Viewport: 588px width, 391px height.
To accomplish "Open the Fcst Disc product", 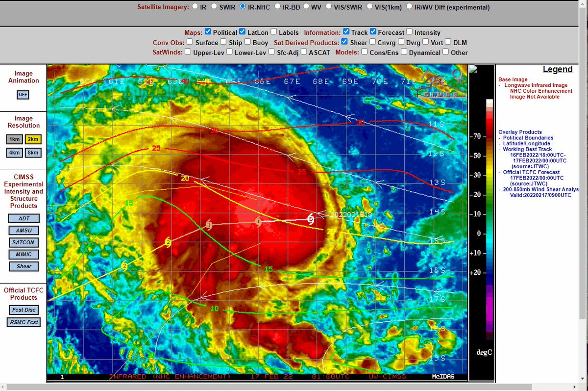I will coord(24,310).
